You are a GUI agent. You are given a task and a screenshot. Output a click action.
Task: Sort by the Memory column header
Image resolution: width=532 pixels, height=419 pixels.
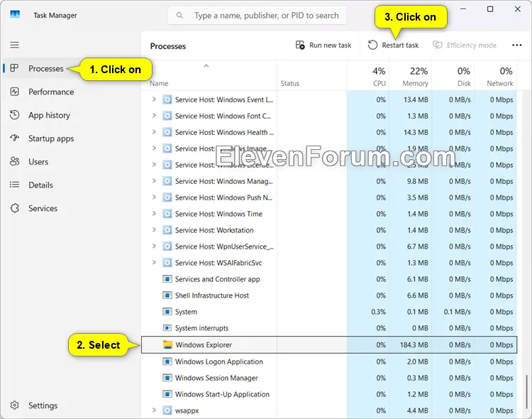(x=411, y=77)
